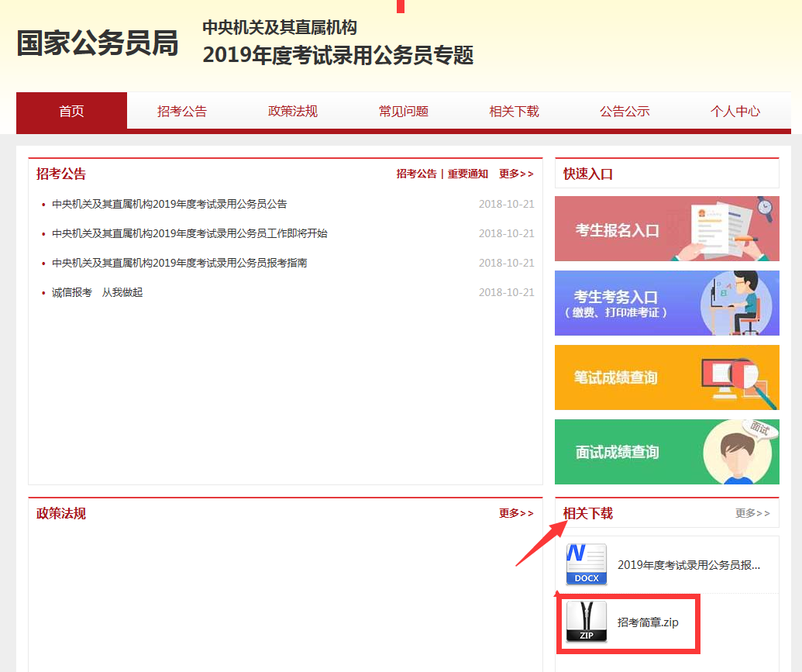Open 考生考务入口 payment banner
This screenshot has width=802, height=672.
pyautogui.click(x=666, y=303)
